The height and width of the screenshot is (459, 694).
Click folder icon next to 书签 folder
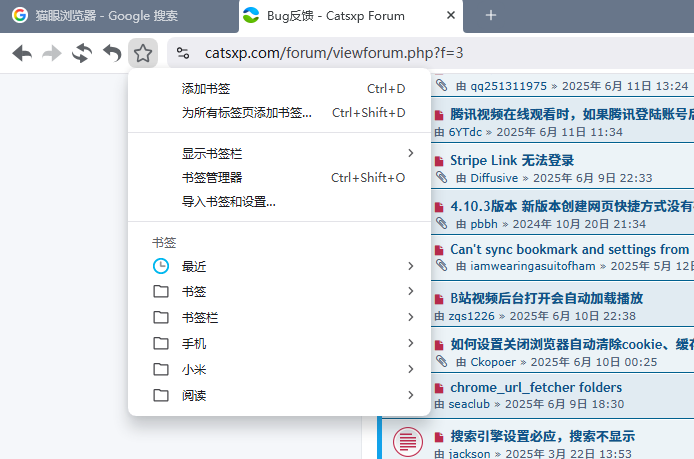tap(161, 291)
